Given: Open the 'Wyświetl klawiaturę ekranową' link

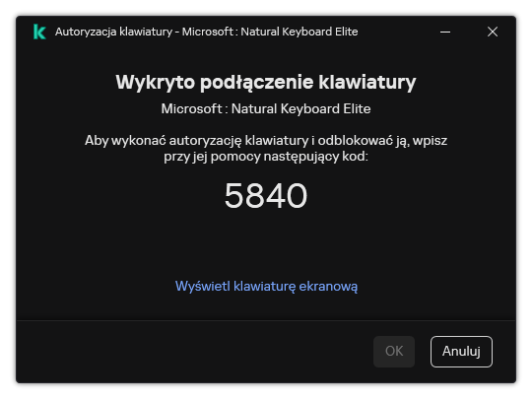Looking at the screenshot, I should (x=266, y=286).
